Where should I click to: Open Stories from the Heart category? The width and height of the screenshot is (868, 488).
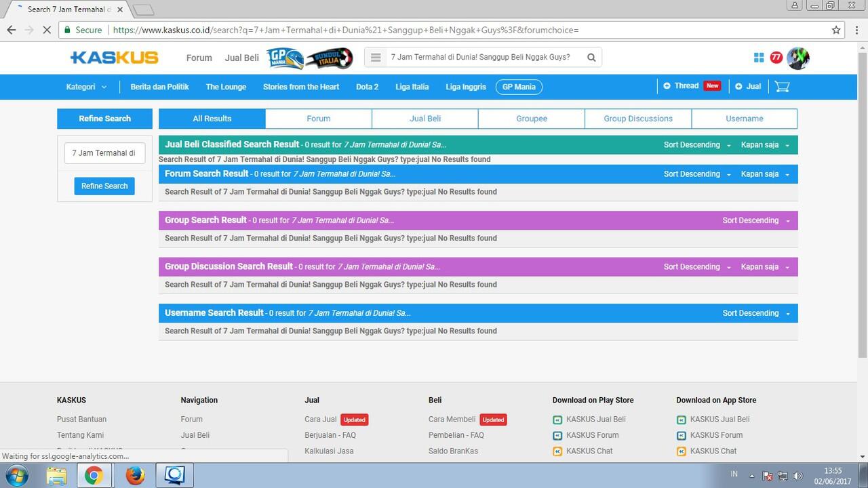[301, 87]
